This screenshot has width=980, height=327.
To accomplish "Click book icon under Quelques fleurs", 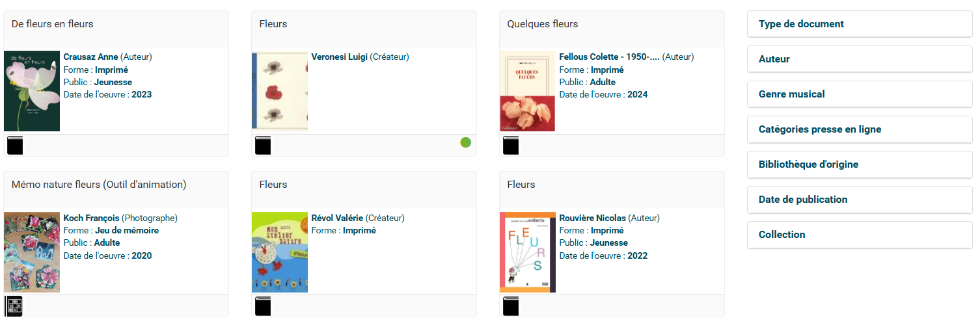I will coord(511,145).
